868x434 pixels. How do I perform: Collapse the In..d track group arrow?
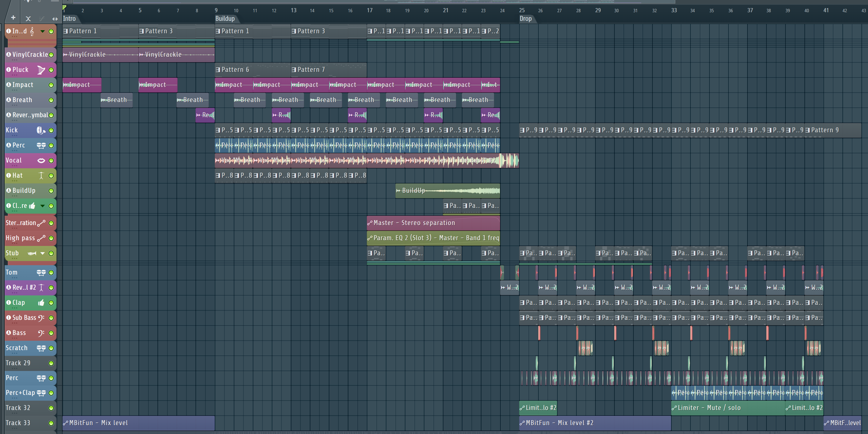point(42,31)
